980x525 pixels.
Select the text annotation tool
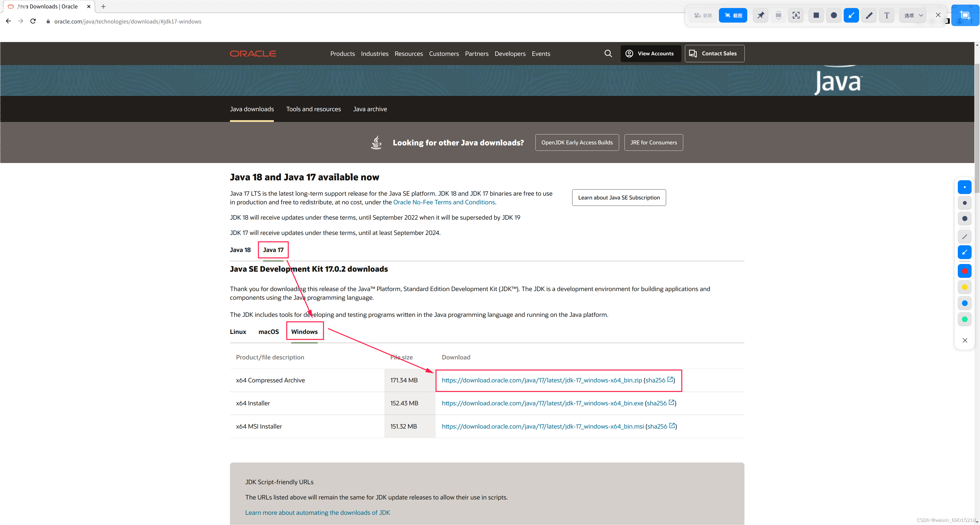pos(887,16)
